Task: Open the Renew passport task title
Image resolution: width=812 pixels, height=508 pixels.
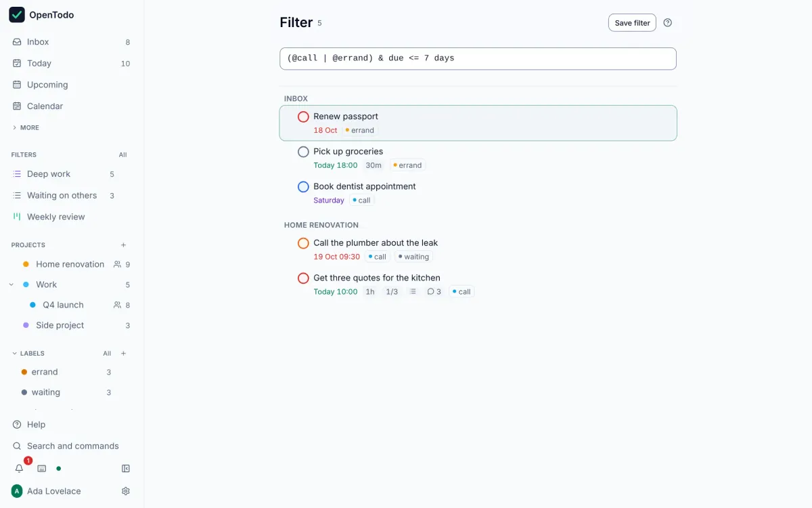Action: tap(346, 117)
